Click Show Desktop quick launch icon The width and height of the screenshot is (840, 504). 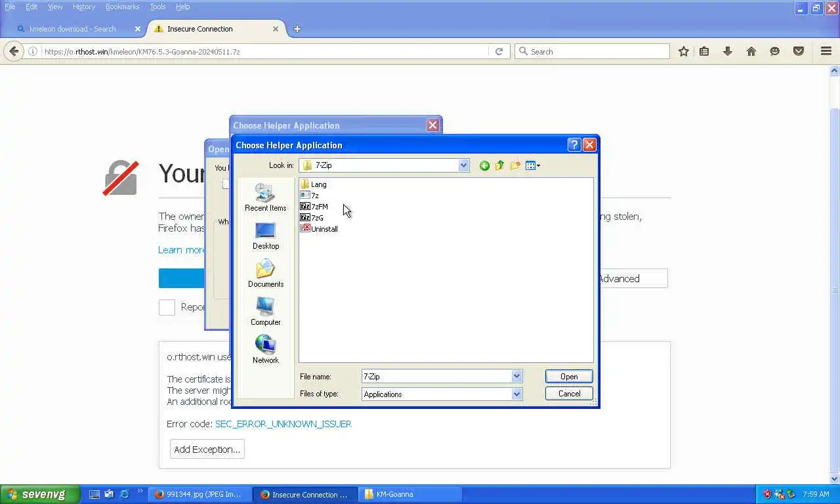(x=94, y=494)
